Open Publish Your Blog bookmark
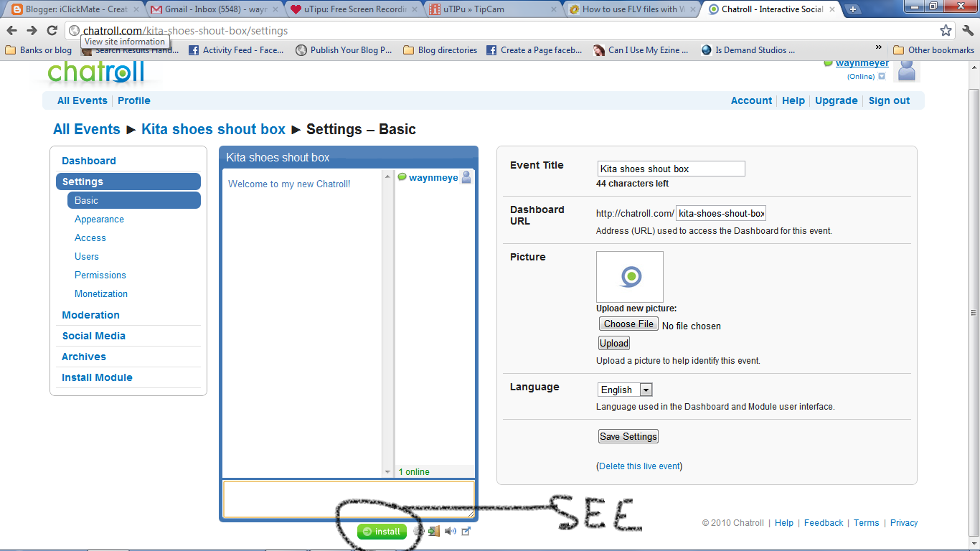 [344, 50]
